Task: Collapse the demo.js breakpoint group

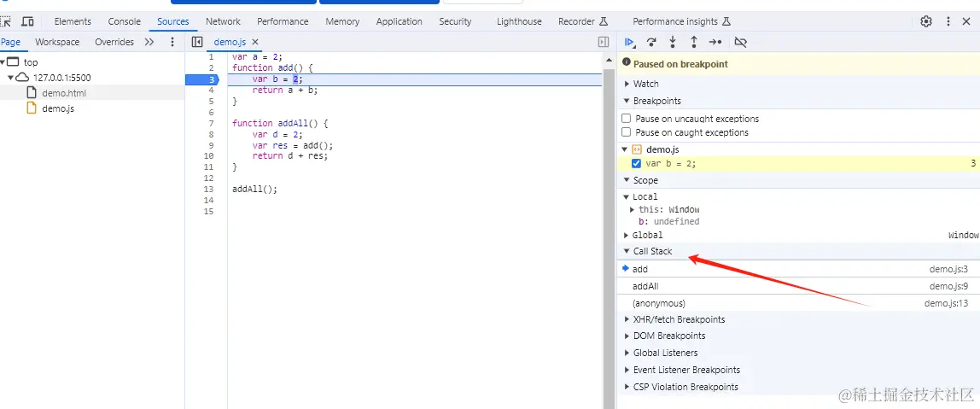Action: 624,149
